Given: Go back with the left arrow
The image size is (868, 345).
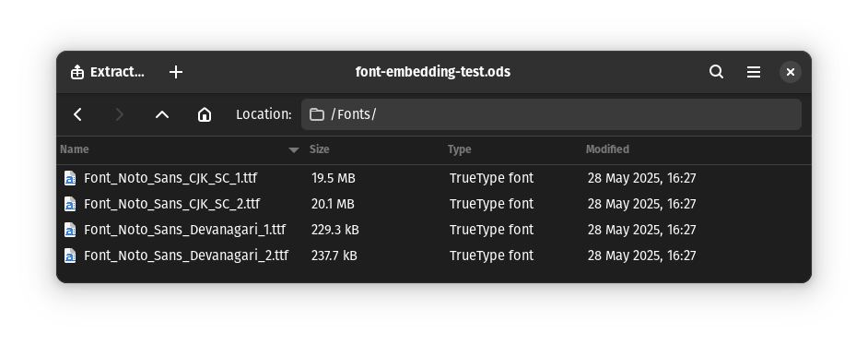Looking at the screenshot, I should pos(78,114).
